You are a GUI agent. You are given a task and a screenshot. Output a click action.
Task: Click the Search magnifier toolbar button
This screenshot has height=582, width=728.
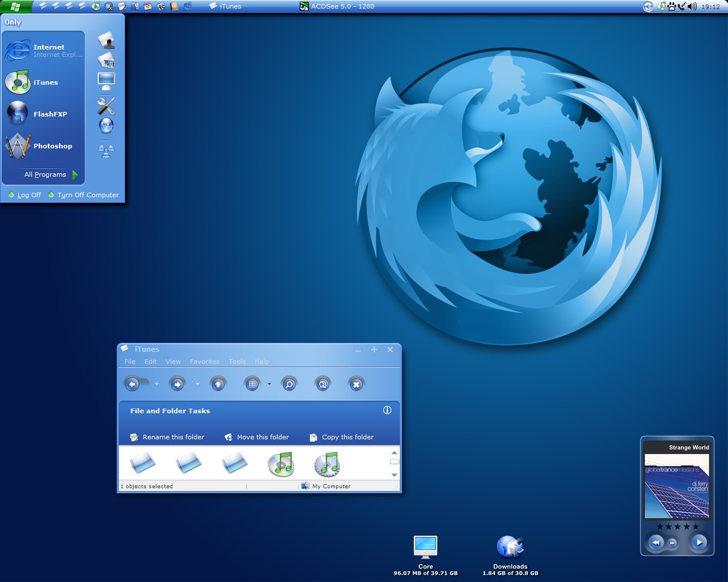coord(289,384)
